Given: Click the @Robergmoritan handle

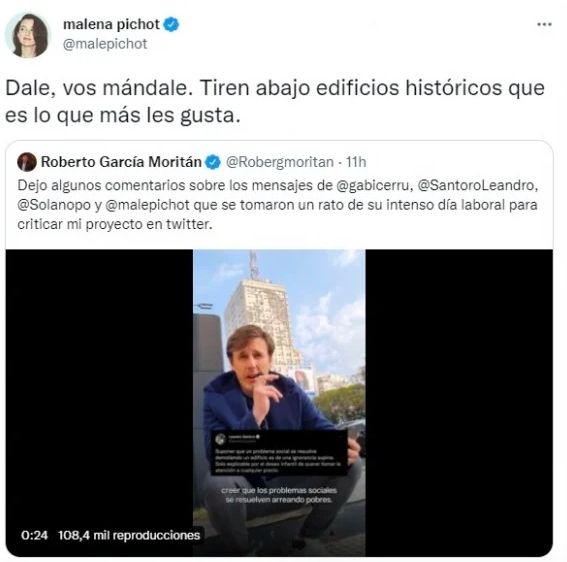Looking at the screenshot, I should pyautogui.click(x=280, y=162).
